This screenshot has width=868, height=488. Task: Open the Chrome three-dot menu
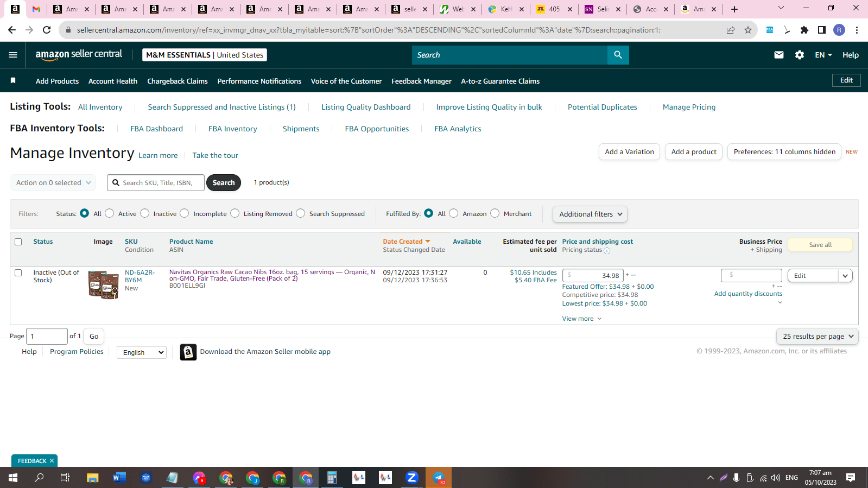[x=857, y=30]
